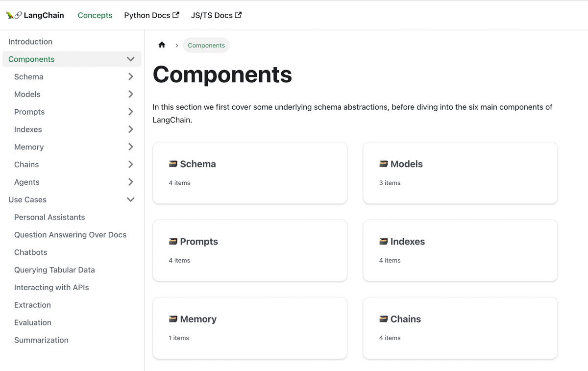This screenshot has width=588, height=371.
Task: Click the Prompts card folder icon
Action: click(173, 242)
